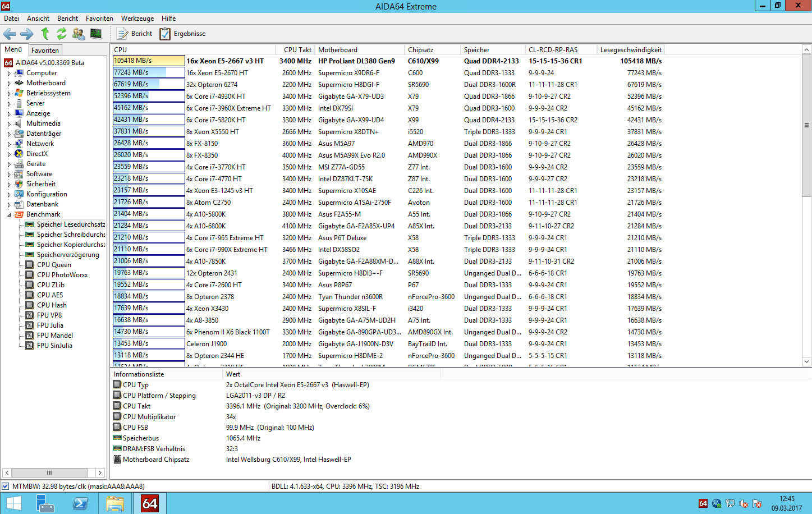Click the 105418 MB/s result bar

click(149, 61)
